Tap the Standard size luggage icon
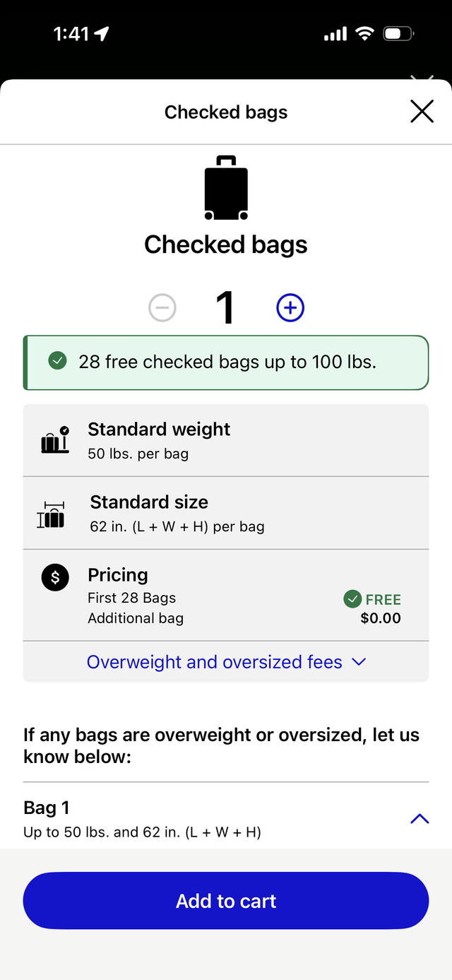452x980 pixels. [x=51, y=514]
